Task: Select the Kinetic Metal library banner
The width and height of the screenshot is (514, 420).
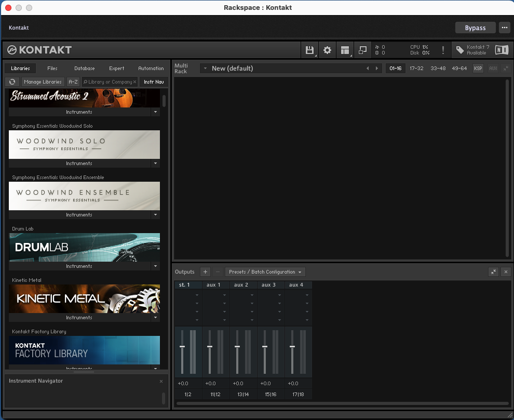Action: click(84, 299)
